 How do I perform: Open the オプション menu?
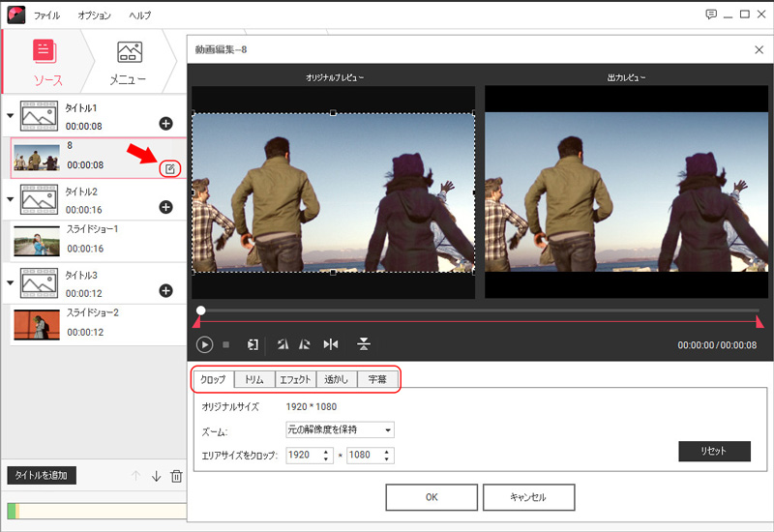point(94,15)
